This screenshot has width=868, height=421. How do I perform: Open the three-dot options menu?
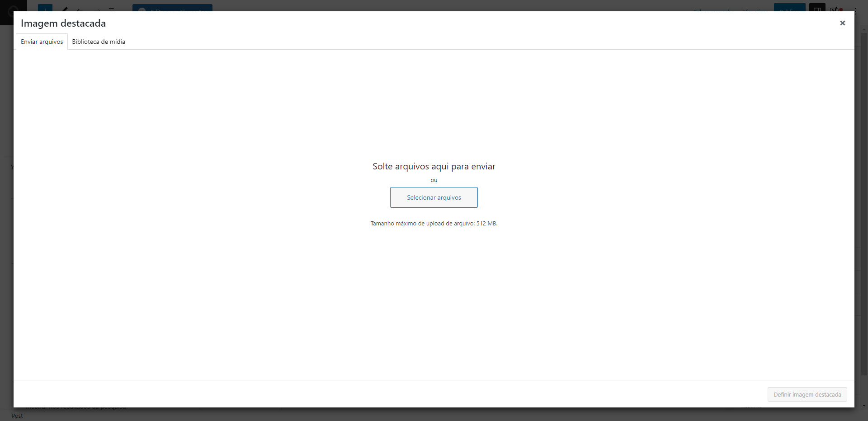pos(855,10)
